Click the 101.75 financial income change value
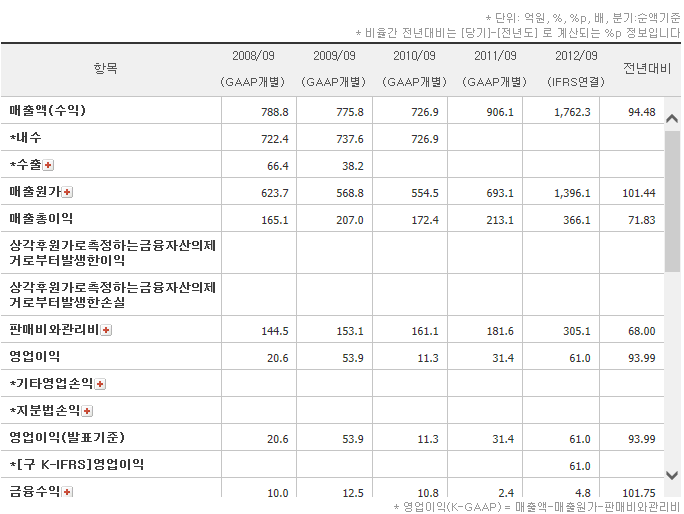 639,493
